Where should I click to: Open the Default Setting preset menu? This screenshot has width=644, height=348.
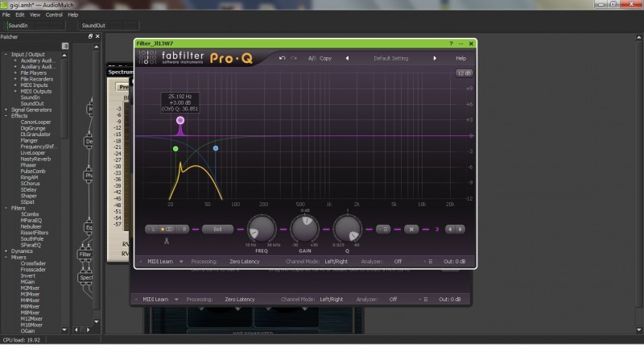(x=390, y=58)
